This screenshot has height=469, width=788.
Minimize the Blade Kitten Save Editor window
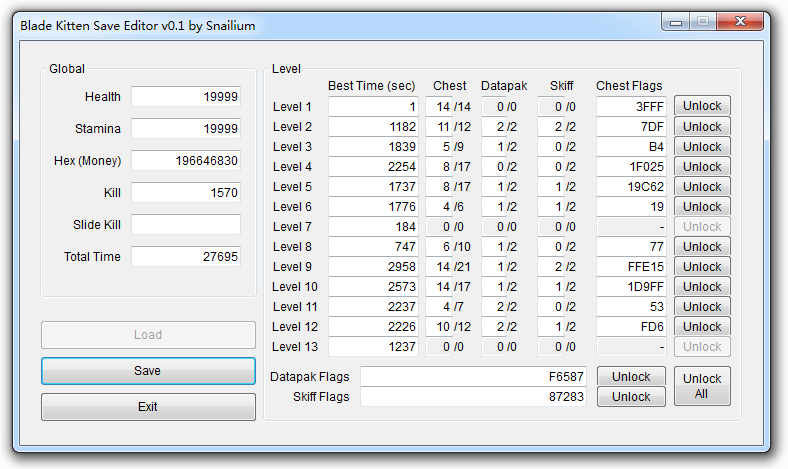pyautogui.click(x=676, y=22)
